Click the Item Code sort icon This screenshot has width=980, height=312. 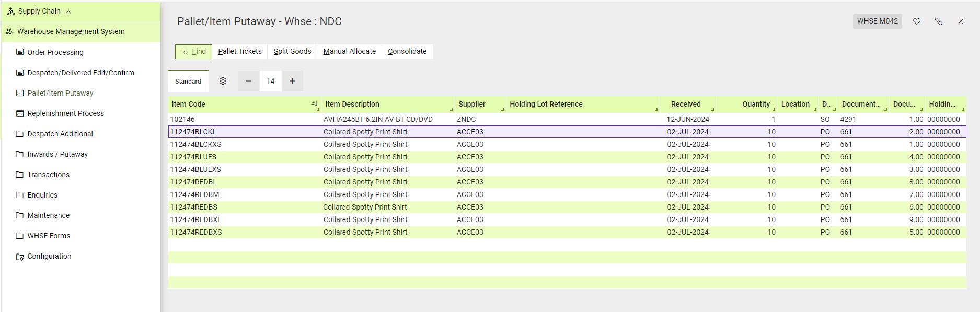point(314,103)
